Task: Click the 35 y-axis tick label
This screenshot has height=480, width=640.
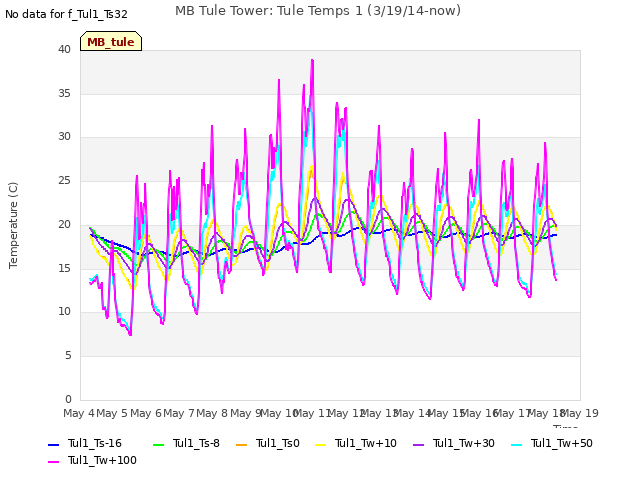Action: 64,93
